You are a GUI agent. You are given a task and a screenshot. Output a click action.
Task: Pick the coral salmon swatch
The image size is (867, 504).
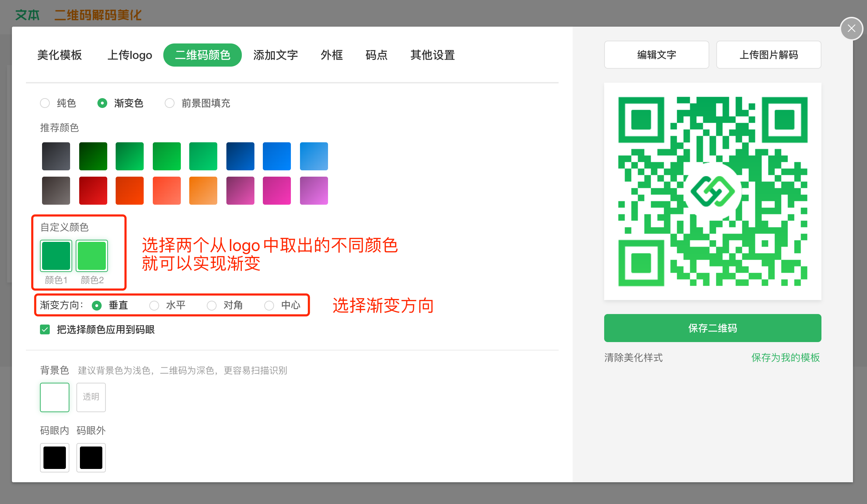[167, 191]
